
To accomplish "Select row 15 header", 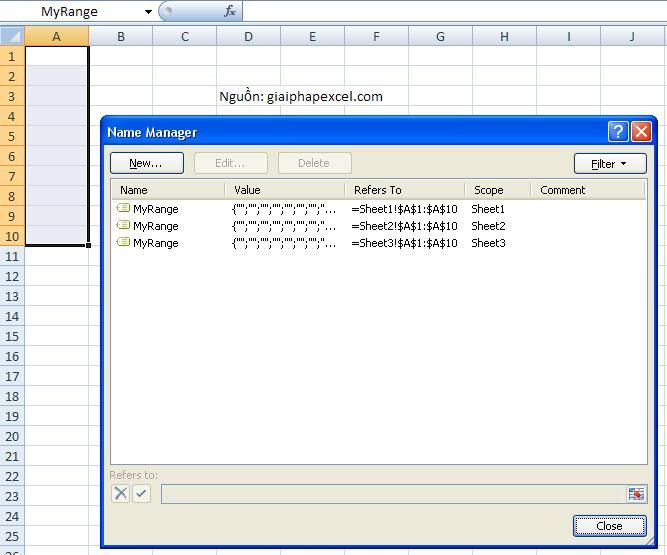I will tap(12, 337).
